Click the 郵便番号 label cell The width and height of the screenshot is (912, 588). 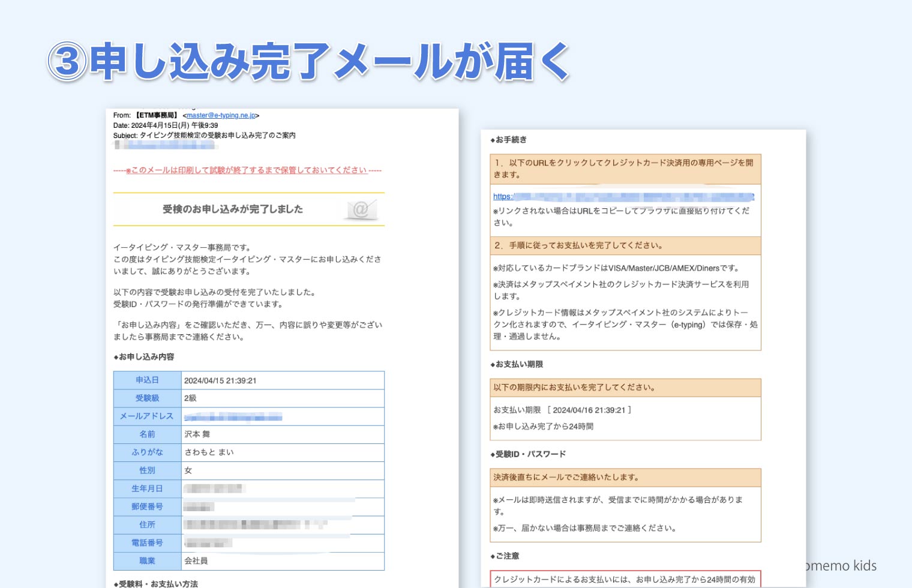click(x=148, y=506)
